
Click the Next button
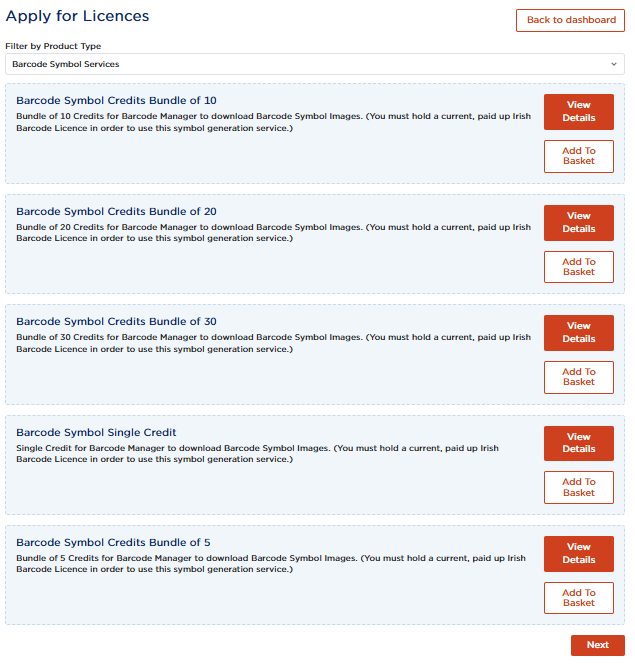pyautogui.click(x=597, y=645)
